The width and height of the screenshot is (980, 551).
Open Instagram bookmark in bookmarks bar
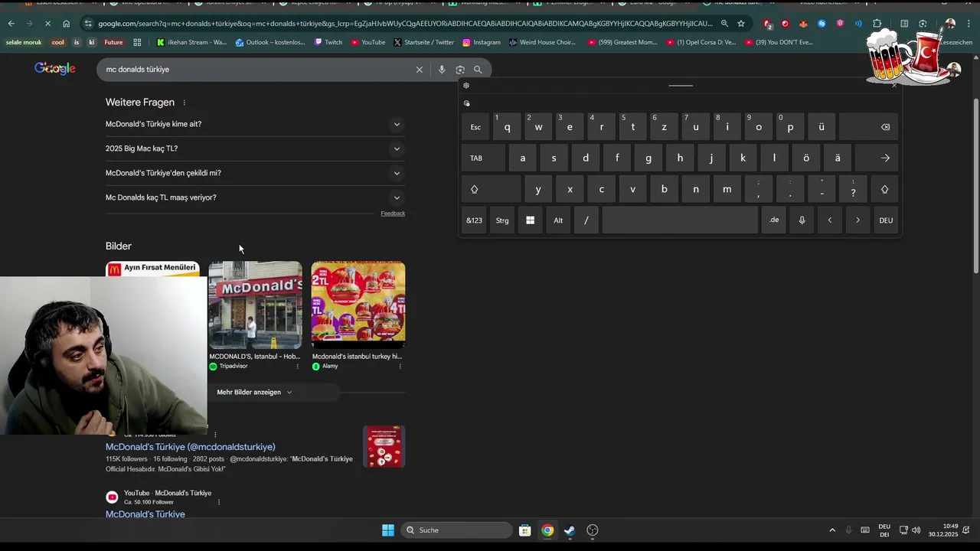click(x=481, y=42)
